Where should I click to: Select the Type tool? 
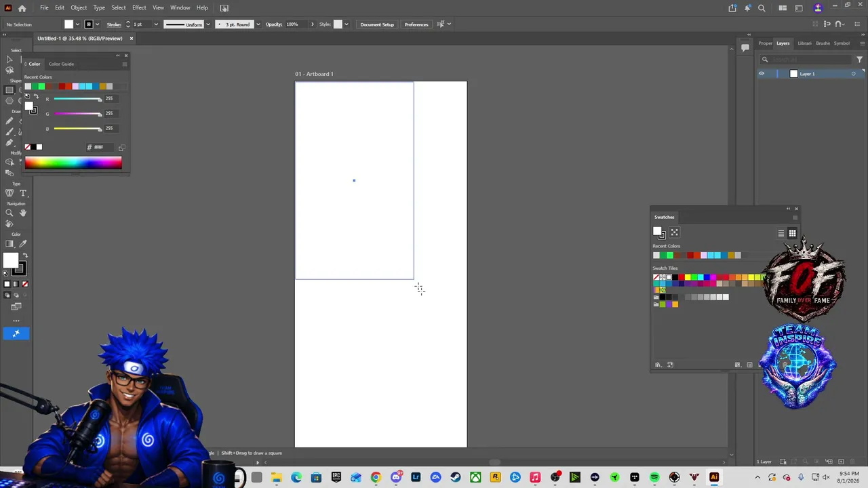pos(22,193)
